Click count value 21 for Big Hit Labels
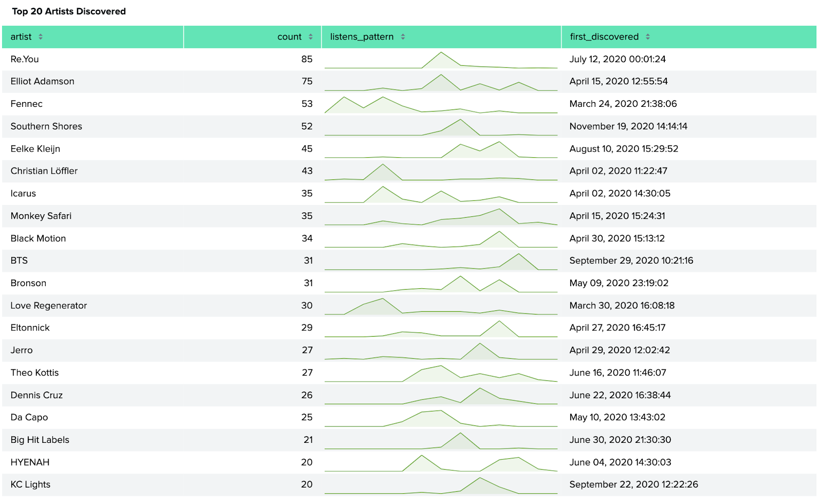Screen dimensions: 822x504 click(x=308, y=440)
